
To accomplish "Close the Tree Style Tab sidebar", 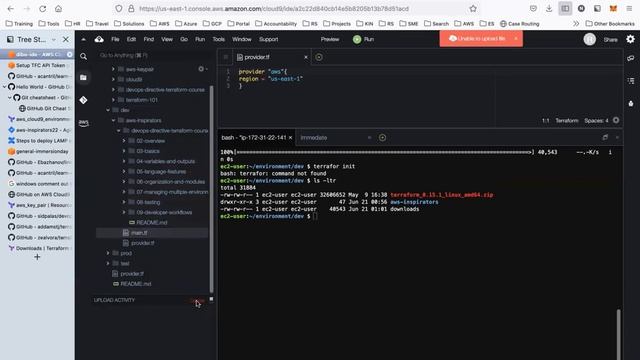I will tap(66, 40).
